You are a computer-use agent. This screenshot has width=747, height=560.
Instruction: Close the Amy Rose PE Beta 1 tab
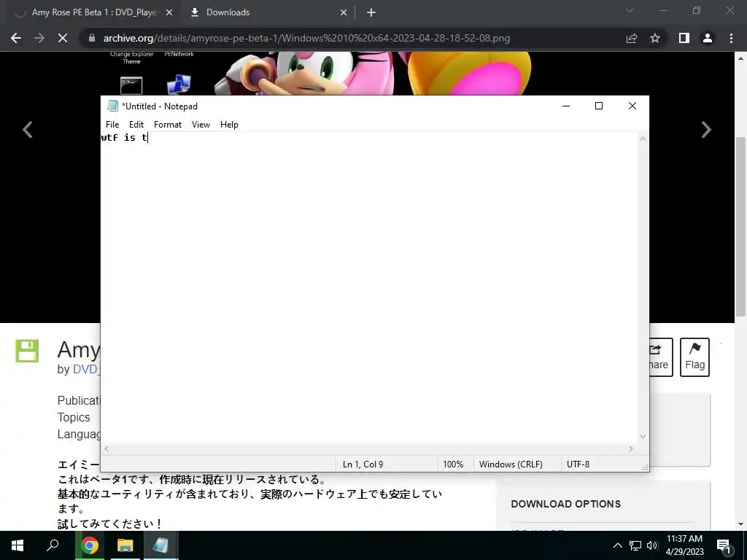click(x=169, y=13)
